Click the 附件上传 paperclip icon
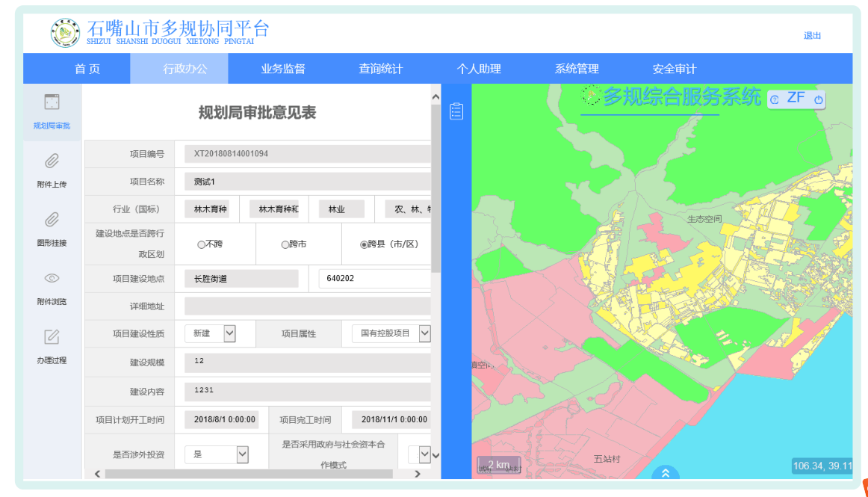Viewport: 868px width, 497px height. (52, 161)
